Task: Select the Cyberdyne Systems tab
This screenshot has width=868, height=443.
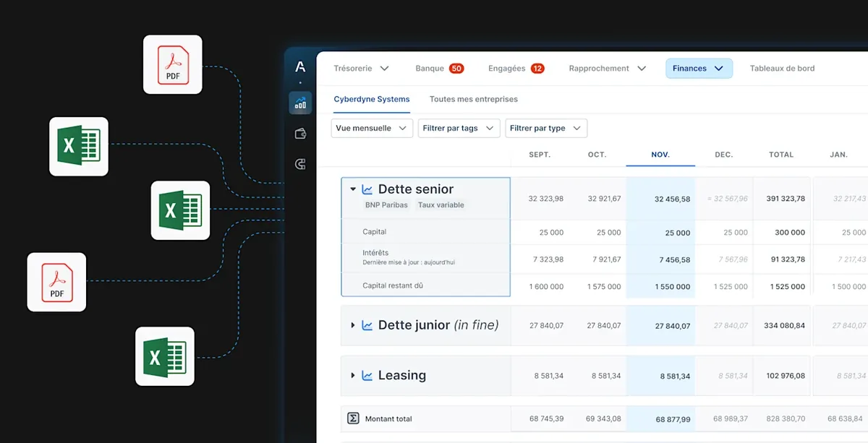Action: coord(372,99)
